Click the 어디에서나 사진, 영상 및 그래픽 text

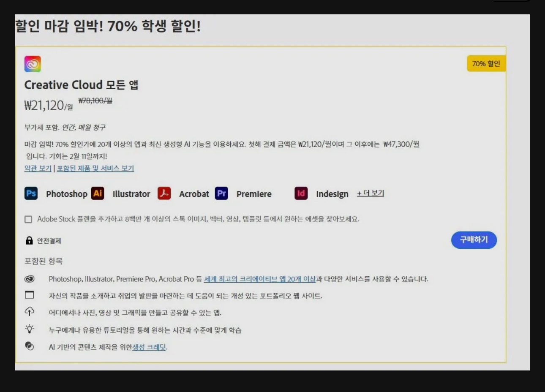(x=135, y=313)
